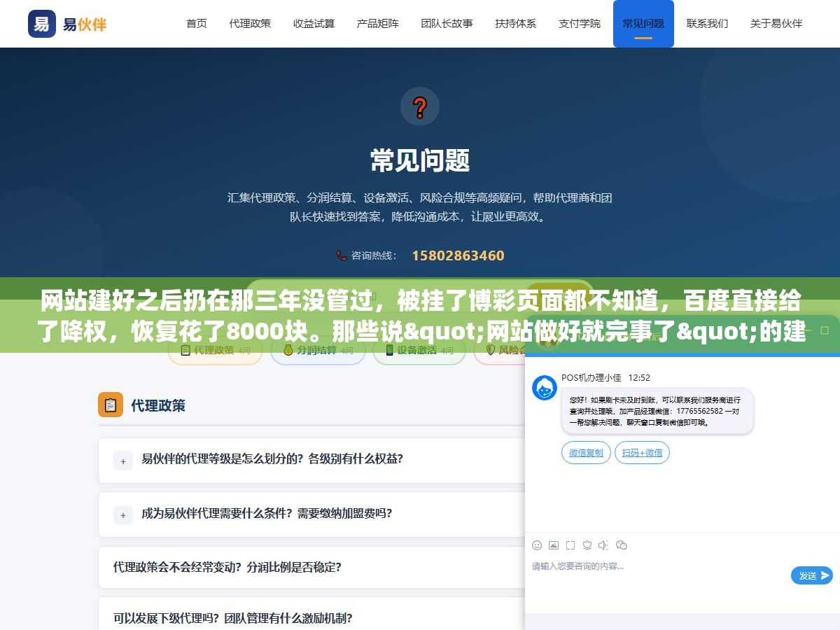
Task: Expand plus toggle for 易伙伴的代理等级 question
Action: 123,461
